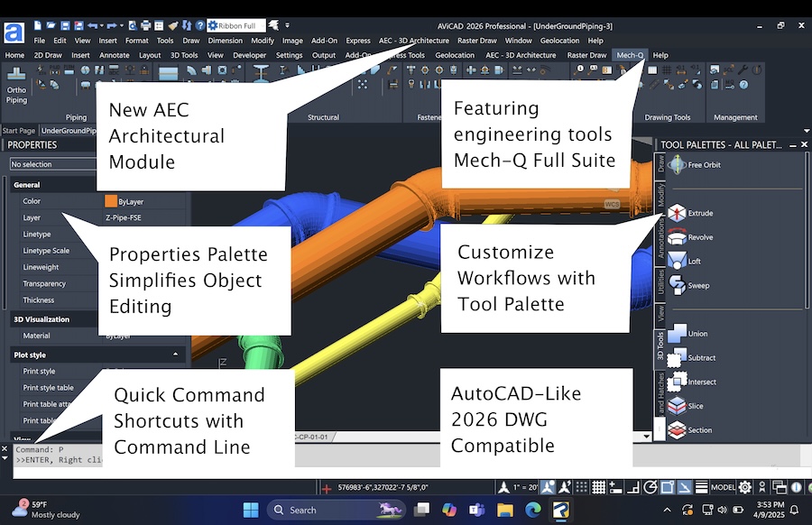Switch to the Mech-Q ribbon tab

pyautogui.click(x=630, y=55)
